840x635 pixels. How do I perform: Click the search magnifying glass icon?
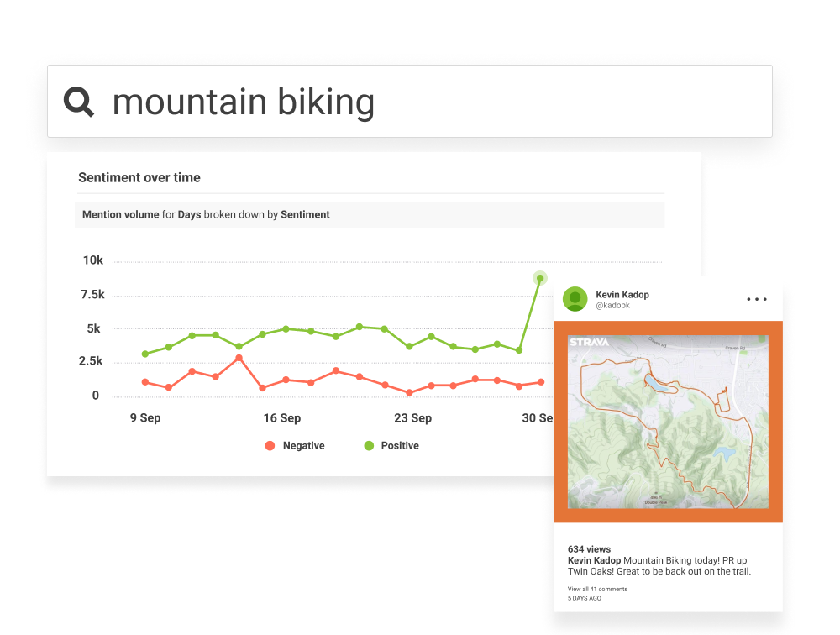(x=79, y=102)
